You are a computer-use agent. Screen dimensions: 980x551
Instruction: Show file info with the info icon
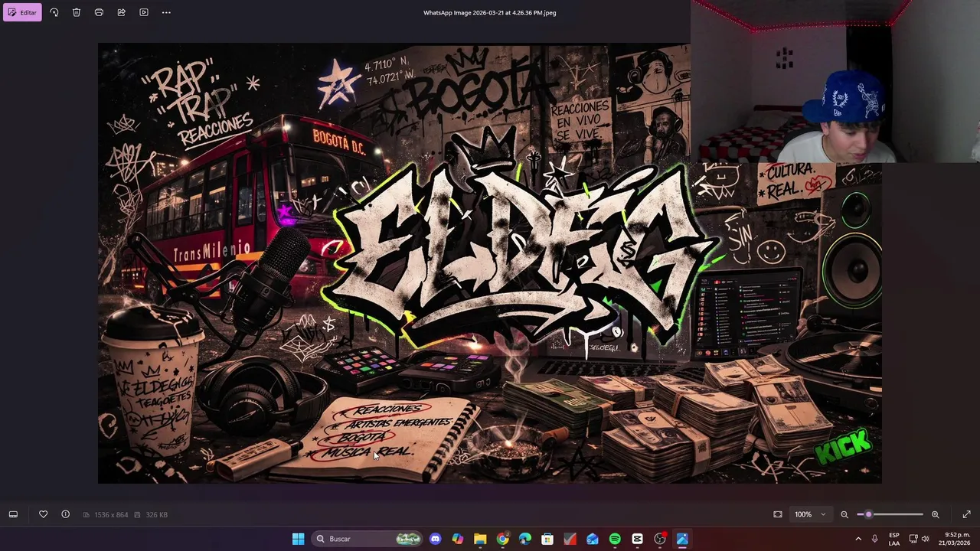click(65, 514)
